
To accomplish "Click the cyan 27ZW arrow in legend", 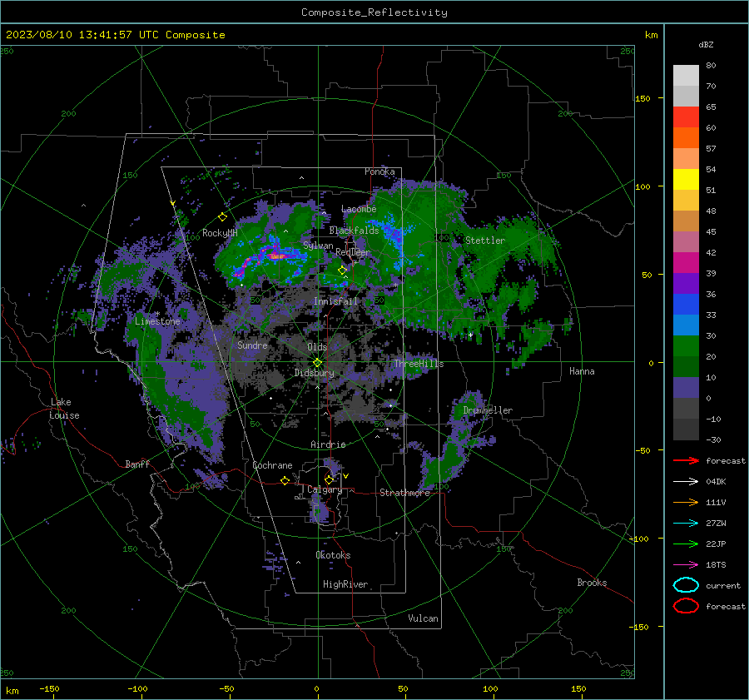I will click(x=686, y=523).
